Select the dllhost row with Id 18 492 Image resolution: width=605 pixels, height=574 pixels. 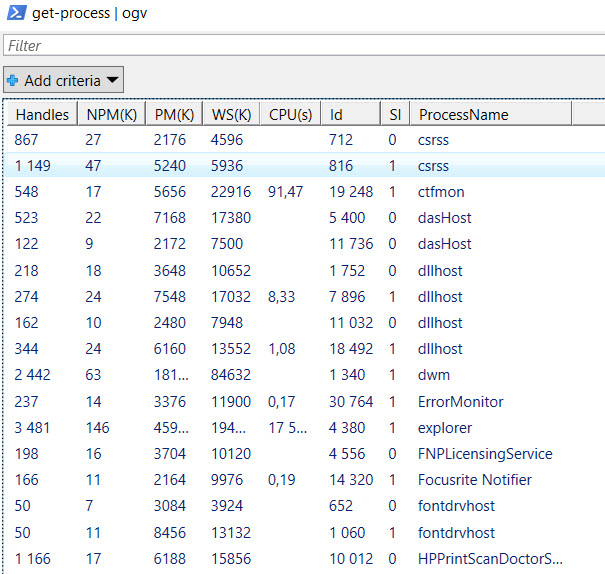[x=305, y=349]
